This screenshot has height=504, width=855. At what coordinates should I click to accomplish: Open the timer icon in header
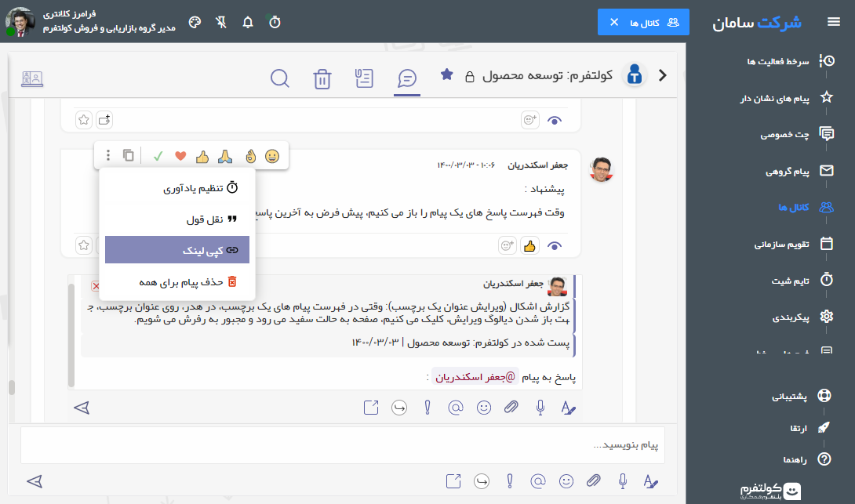275,22
